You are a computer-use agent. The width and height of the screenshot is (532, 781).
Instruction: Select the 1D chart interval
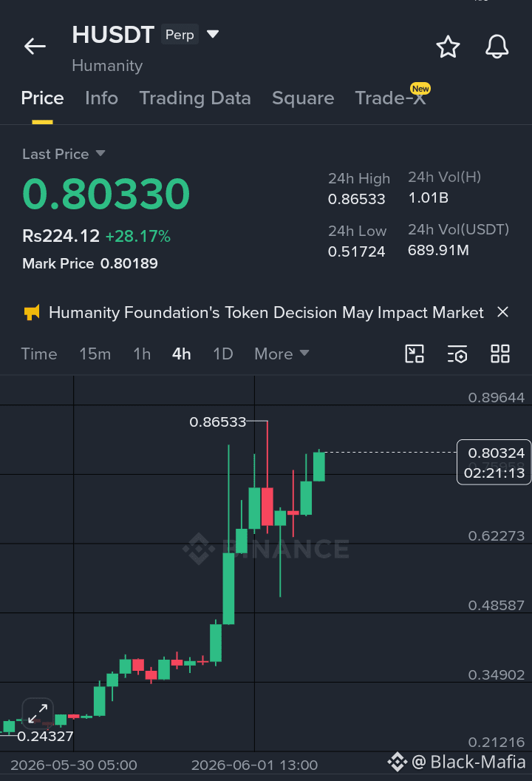pyautogui.click(x=223, y=354)
